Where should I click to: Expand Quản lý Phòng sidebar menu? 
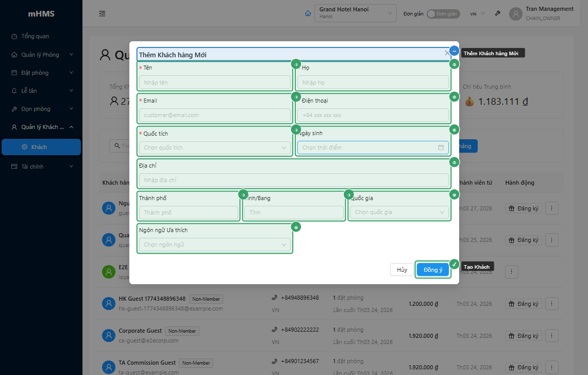(x=41, y=55)
